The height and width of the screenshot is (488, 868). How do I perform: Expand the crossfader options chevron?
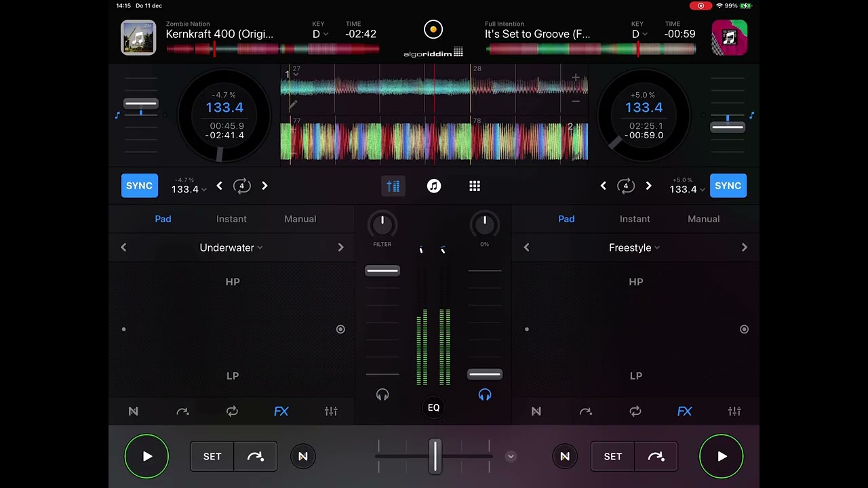coord(511,457)
